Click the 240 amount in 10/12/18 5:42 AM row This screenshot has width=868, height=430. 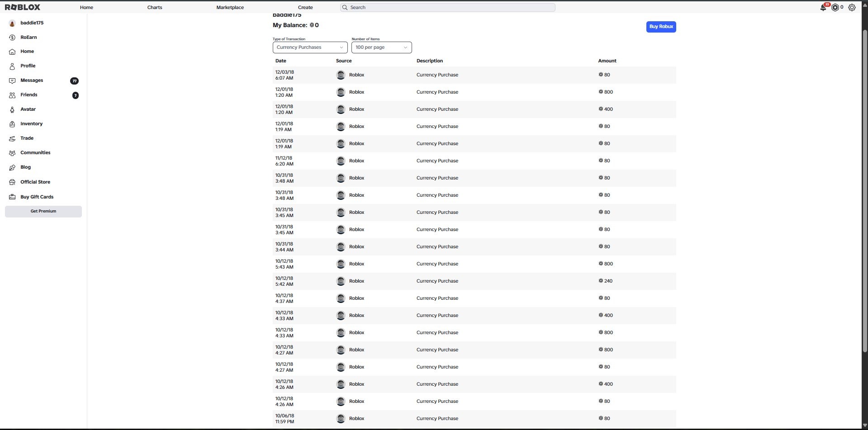(x=606, y=281)
